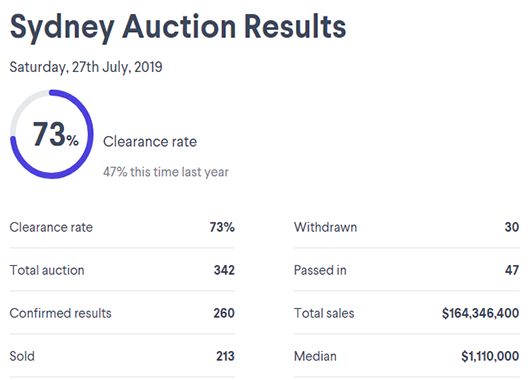Click the Passed in value 47
The image size is (531, 380).
click(x=512, y=270)
